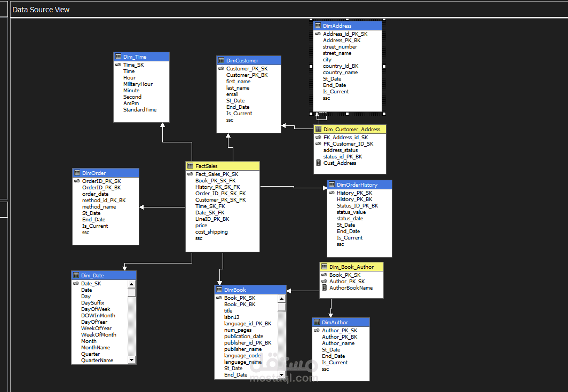
Task: Click the DimAddress table icon
Action: click(x=318, y=26)
